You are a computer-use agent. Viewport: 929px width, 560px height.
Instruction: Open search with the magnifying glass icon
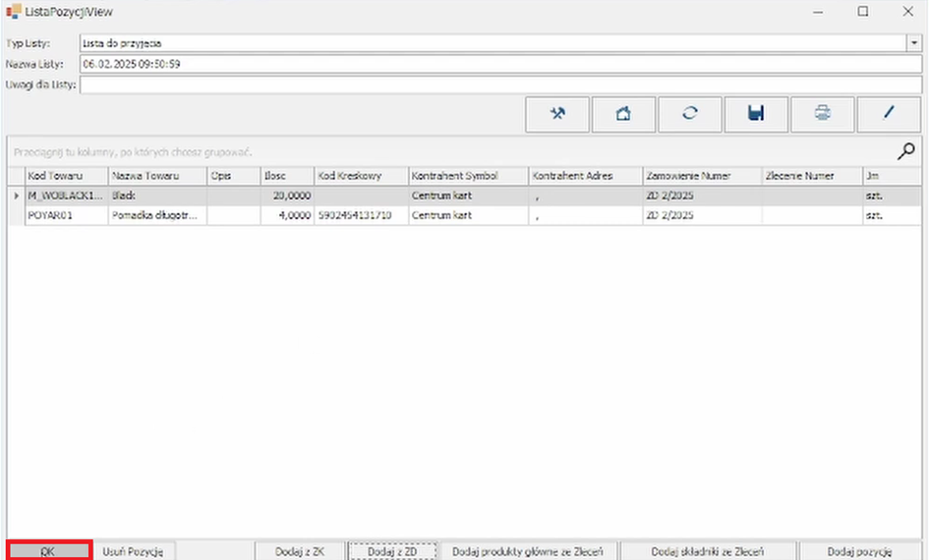906,151
